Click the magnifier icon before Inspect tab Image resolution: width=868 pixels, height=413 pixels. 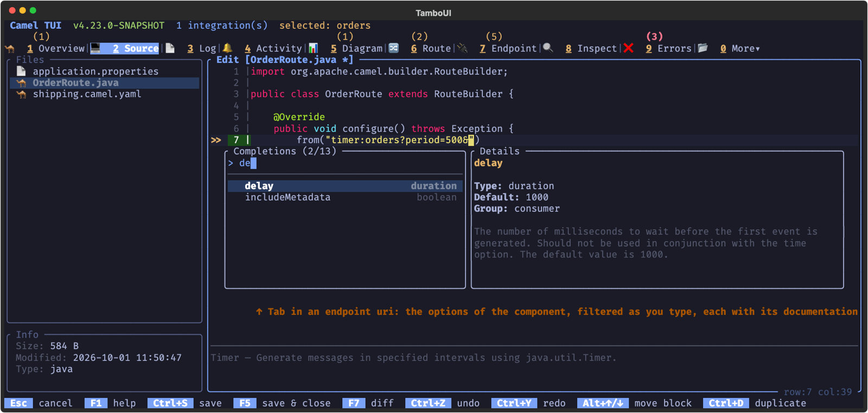548,48
